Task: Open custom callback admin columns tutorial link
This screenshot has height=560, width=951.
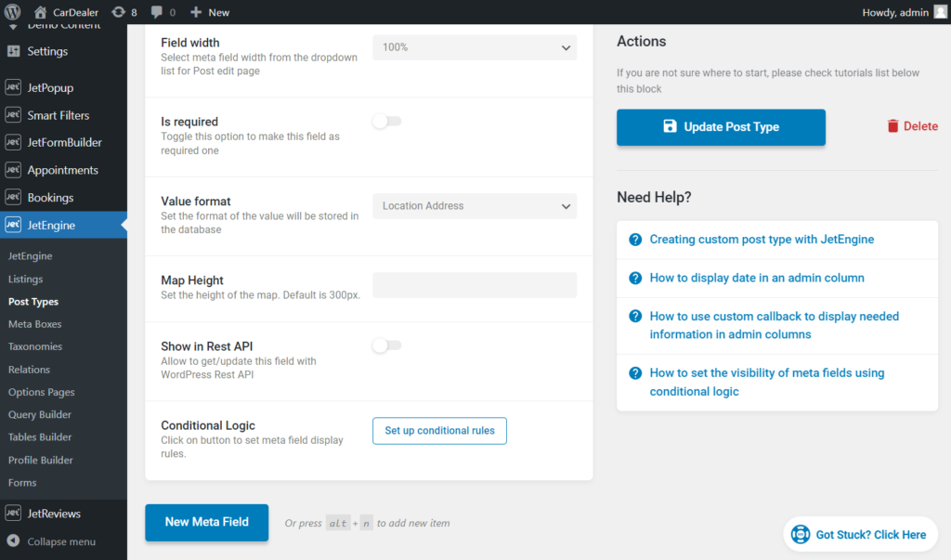Action: point(774,325)
